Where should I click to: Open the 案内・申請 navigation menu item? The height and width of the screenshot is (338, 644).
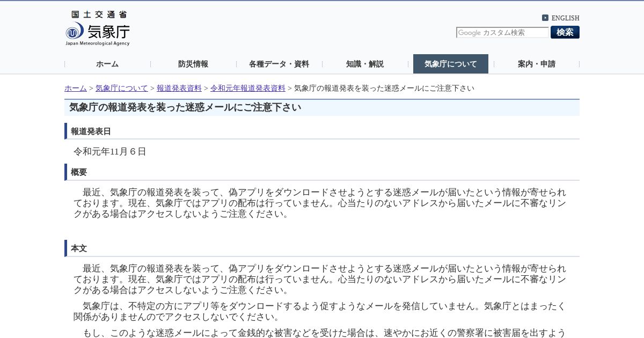[537, 64]
